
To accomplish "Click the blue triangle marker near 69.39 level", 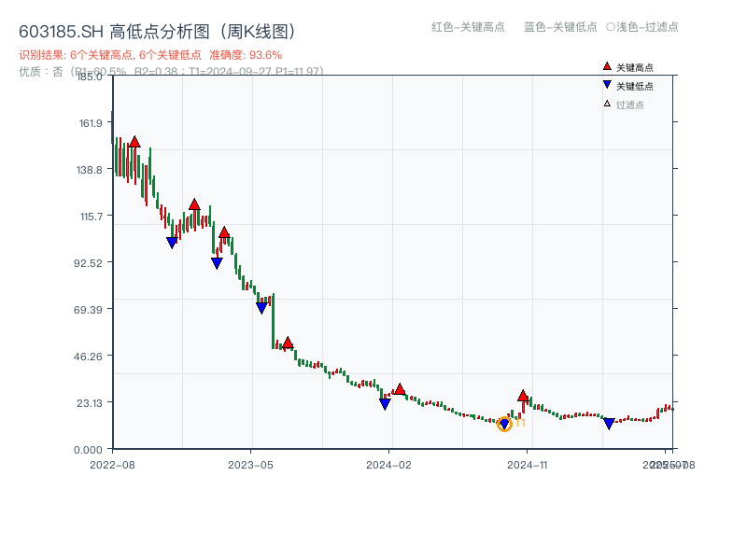I will (x=261, y=305).
